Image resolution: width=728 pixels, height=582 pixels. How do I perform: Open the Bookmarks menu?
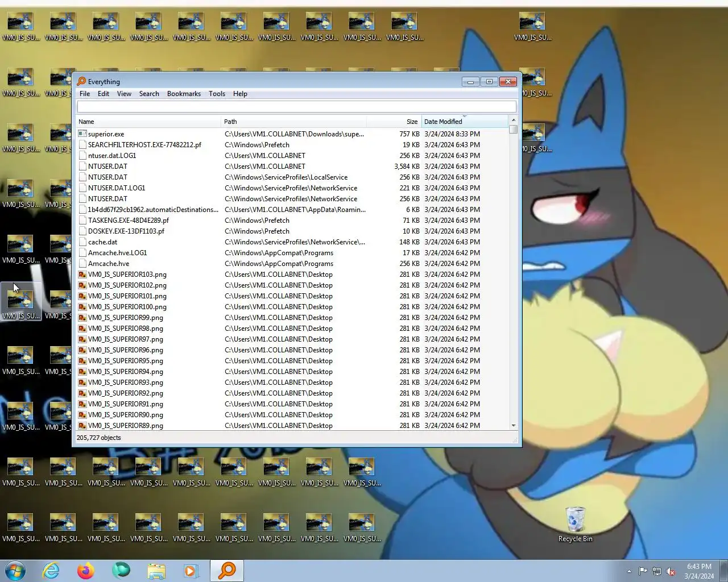[184, 94]
